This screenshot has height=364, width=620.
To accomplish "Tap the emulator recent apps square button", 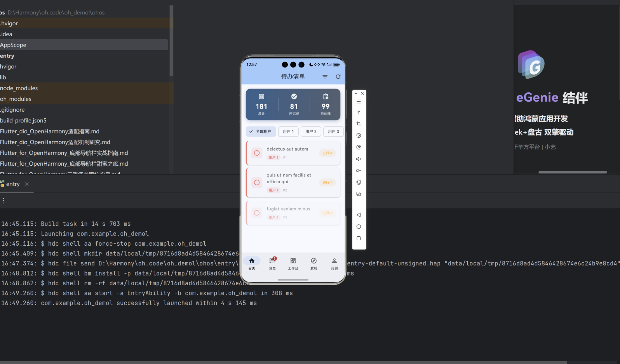I will (359, 238).
